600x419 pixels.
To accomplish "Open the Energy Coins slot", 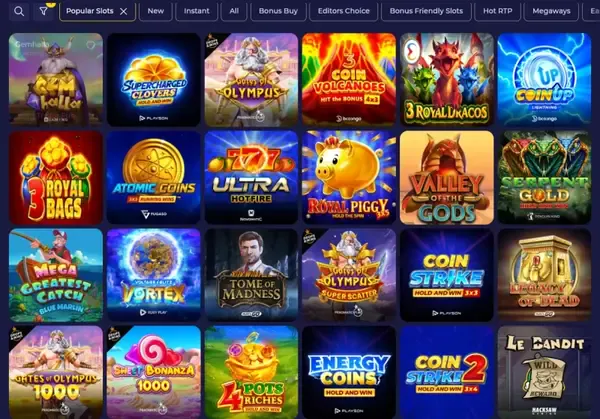I will pos(349,372).
